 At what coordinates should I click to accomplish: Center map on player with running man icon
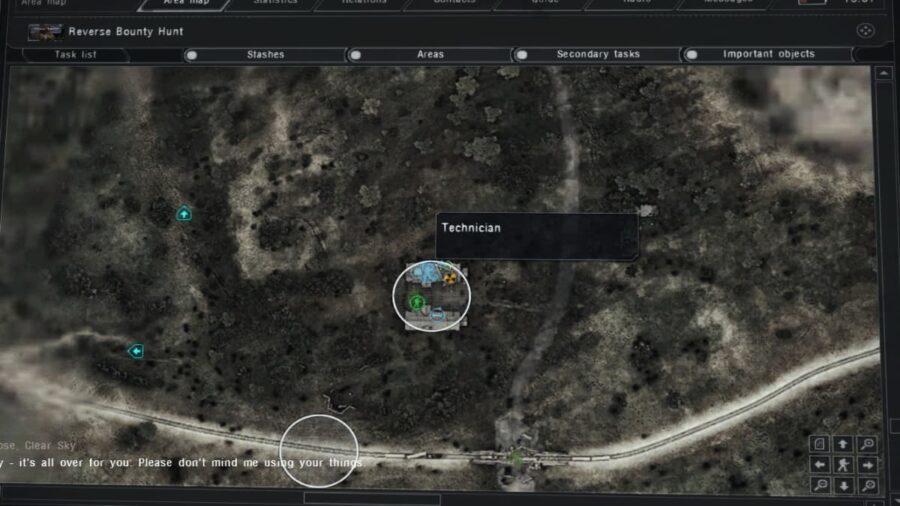(x=844, y=465)
